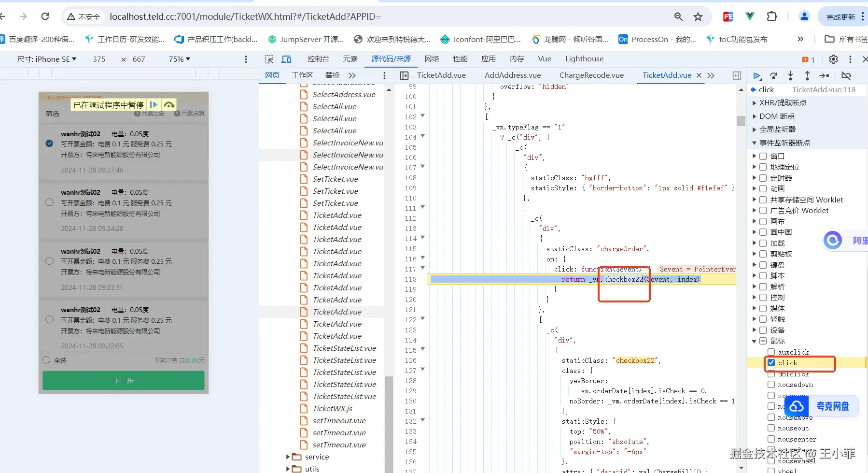Open the iPhone SE device size dropdown
868x473 pixels.
(47, 59)
